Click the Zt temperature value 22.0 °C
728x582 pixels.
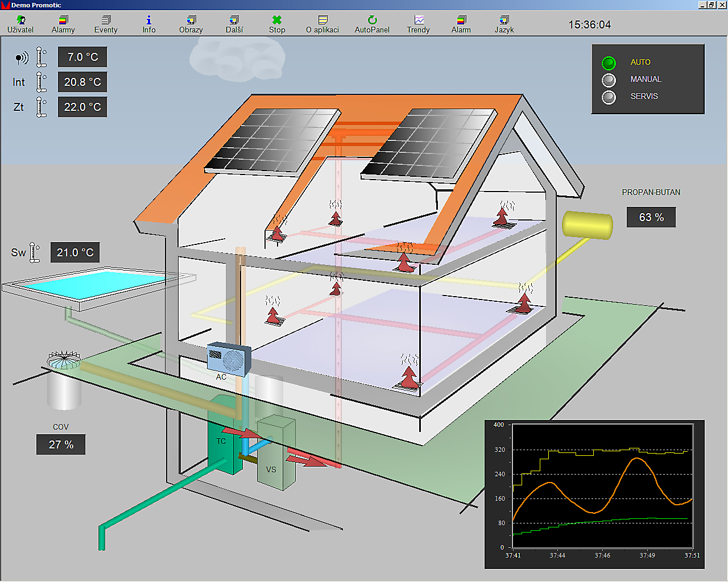[82, 107]
